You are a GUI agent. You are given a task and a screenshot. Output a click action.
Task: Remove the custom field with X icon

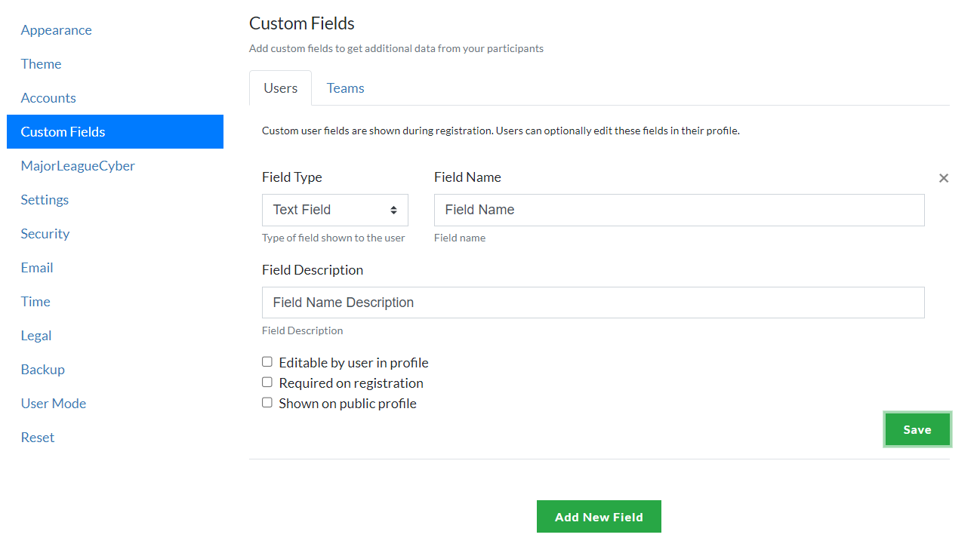pos(943,178)
